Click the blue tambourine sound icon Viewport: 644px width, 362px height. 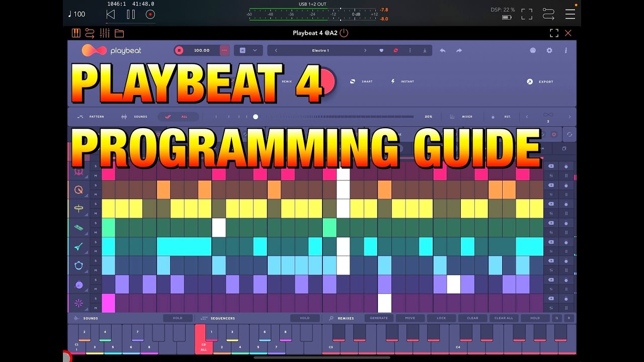[x=78, y=265]
